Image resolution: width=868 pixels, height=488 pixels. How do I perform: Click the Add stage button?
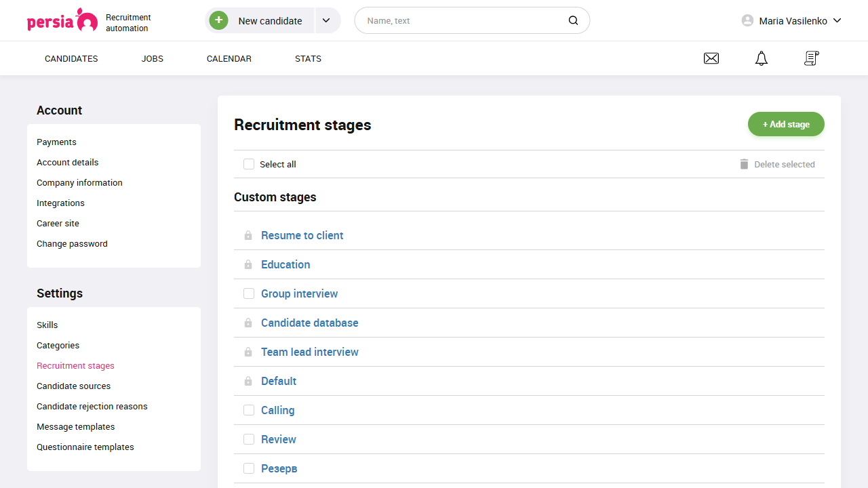coord(786,124)
